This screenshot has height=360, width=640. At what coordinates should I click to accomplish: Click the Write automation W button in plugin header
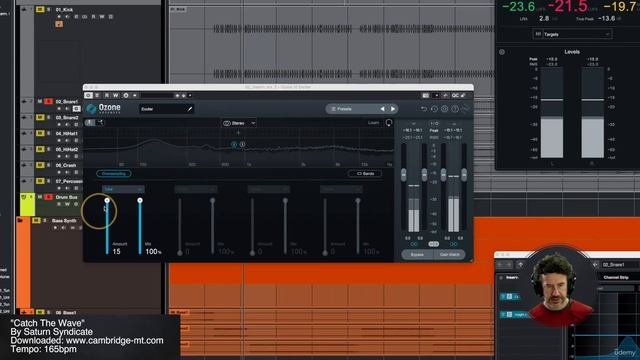coord(116,96)
